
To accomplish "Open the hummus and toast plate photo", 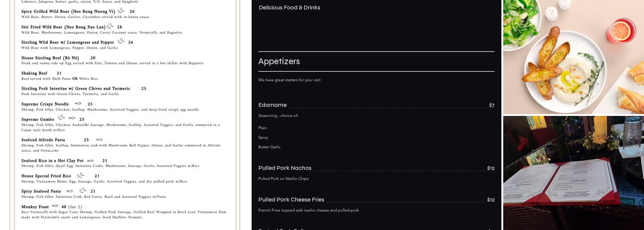I will pyautogui.click(x=573, y=57).
